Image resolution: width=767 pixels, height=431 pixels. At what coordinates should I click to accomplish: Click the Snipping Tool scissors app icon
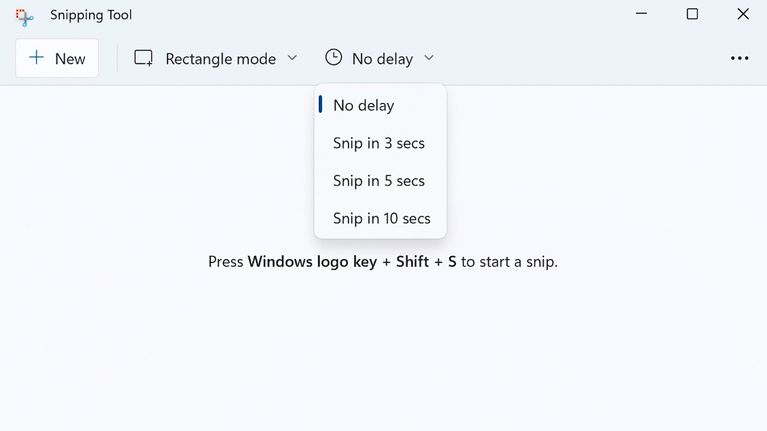[25, 16]
